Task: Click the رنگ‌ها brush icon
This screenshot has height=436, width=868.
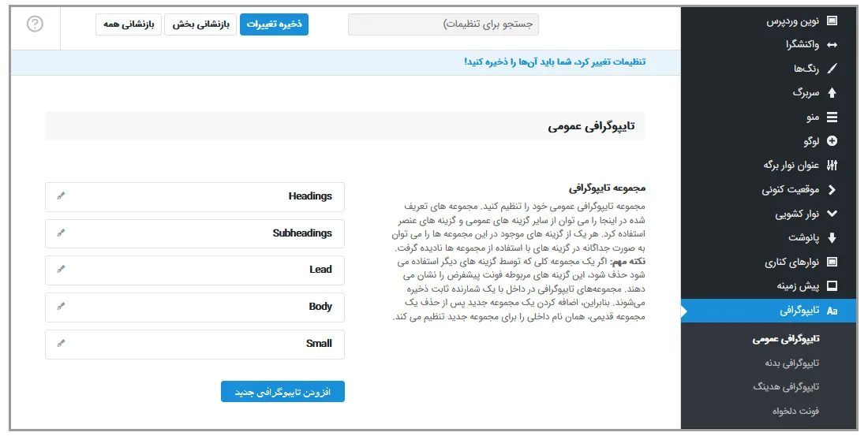Action: [x=832, y=69]
